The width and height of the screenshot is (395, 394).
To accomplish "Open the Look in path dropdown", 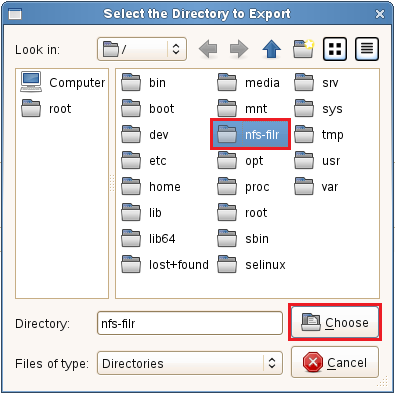I will tap(142, 49).
